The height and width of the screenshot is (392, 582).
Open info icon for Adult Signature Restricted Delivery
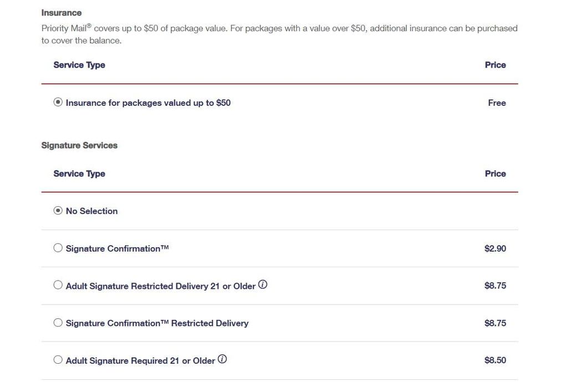[263, 285]
